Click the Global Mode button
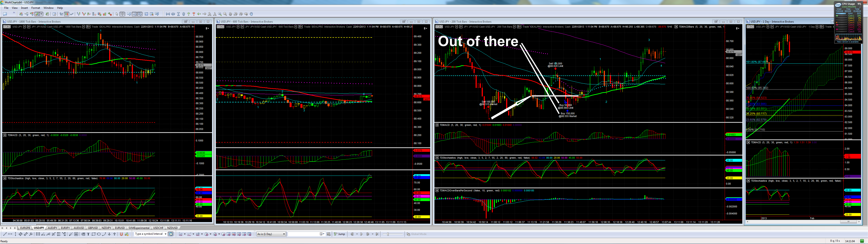The image size is (868, 244). [x=416, y=234]
